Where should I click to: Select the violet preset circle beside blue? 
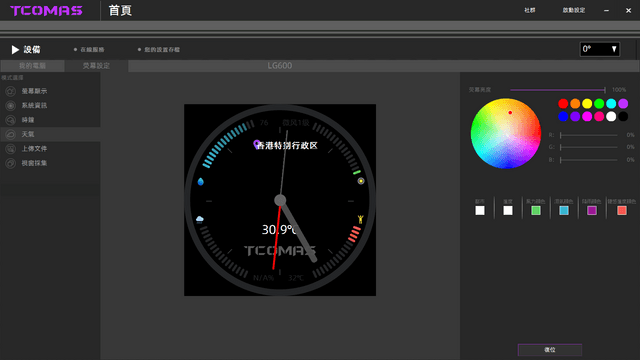(x=575, y=116)
